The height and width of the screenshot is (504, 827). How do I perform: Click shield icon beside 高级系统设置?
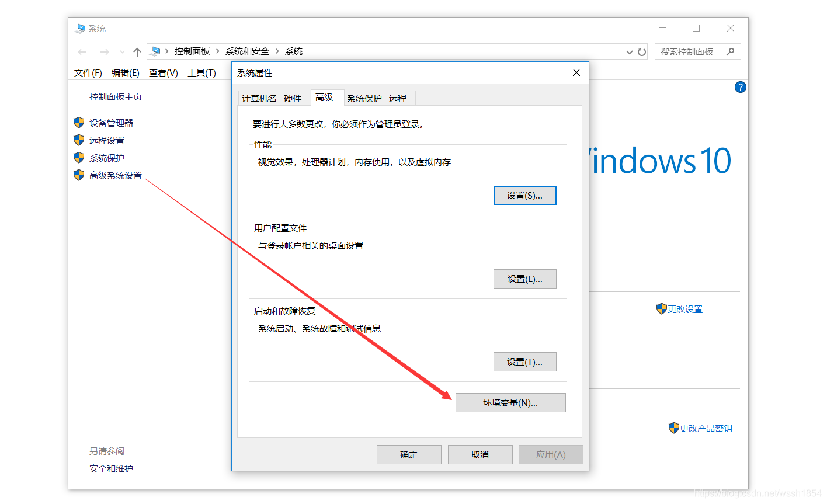pyautogui.click(x=79, y=175)
